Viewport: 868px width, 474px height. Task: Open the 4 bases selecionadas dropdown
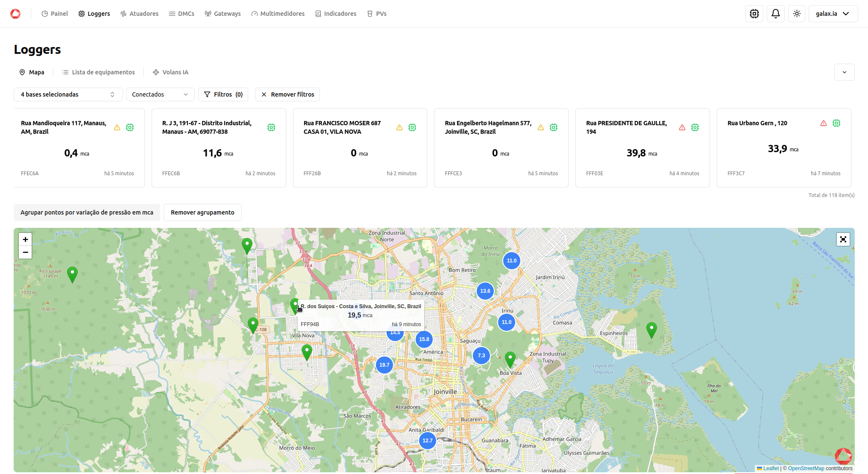click(68, 94)
